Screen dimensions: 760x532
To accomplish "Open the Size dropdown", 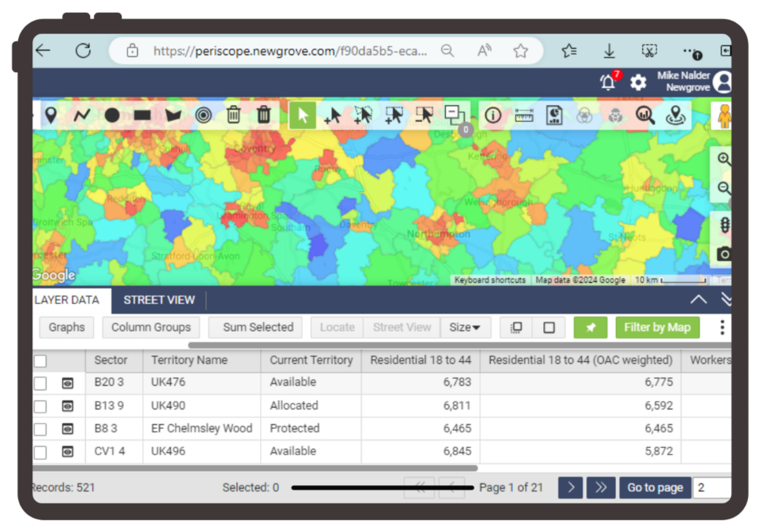I will 465,327.
